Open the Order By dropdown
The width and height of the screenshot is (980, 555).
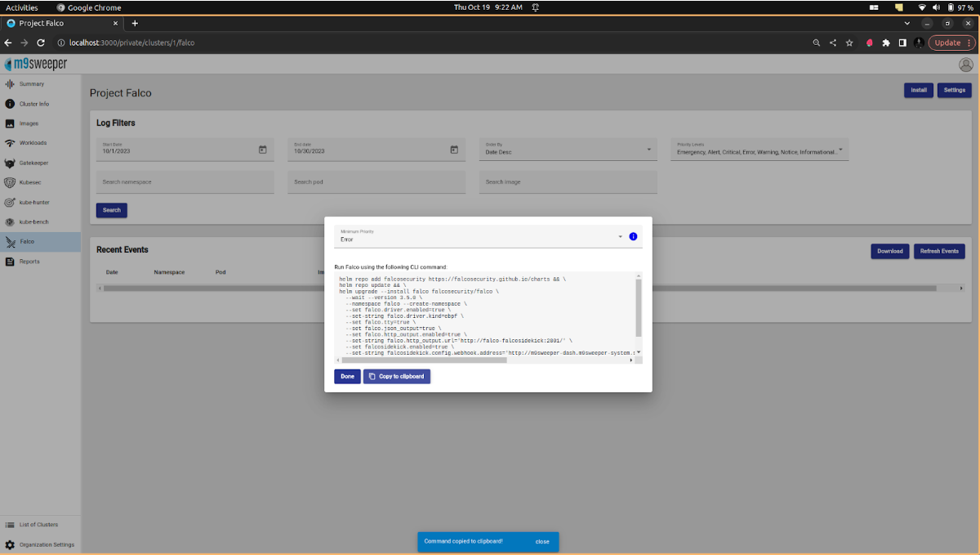click(x=649, y=150)
